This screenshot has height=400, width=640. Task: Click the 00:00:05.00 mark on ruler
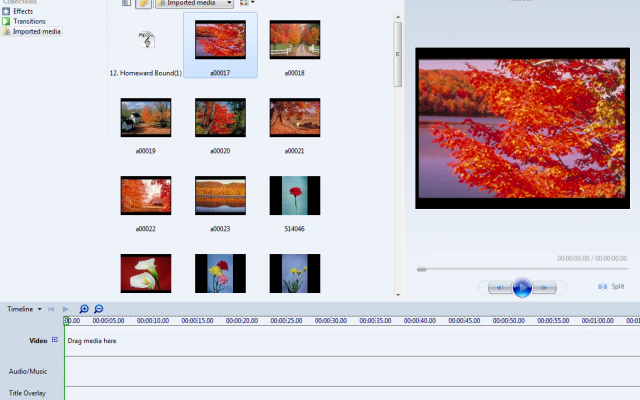(x=108, y=321)
